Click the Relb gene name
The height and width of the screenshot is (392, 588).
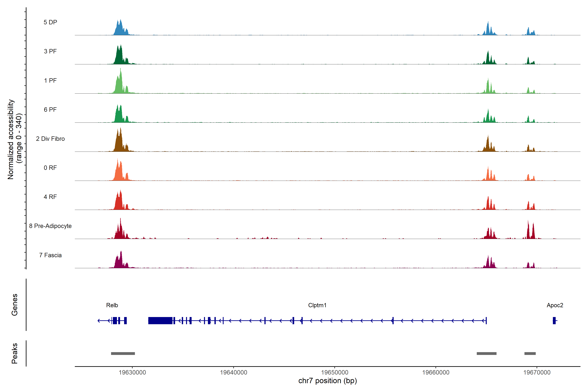112,305
